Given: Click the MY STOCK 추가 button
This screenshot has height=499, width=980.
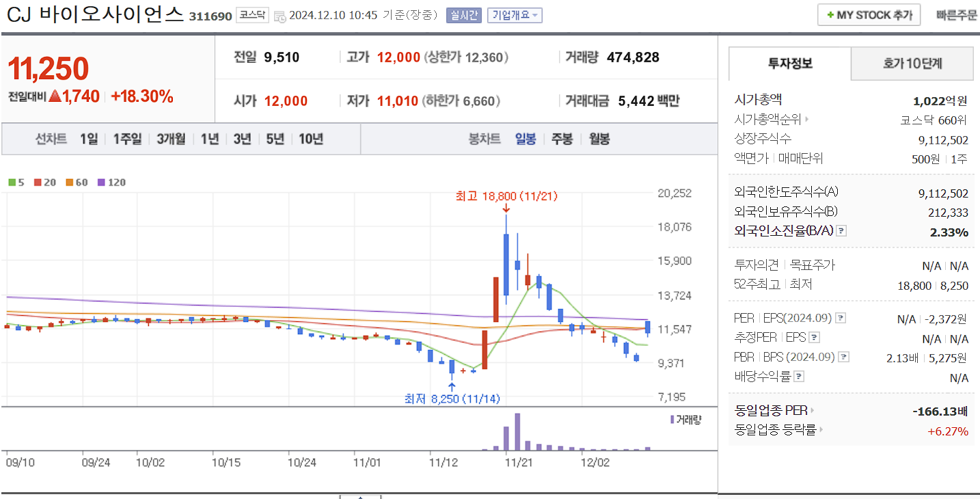Looking at the screenshot, I should point(868,14).
